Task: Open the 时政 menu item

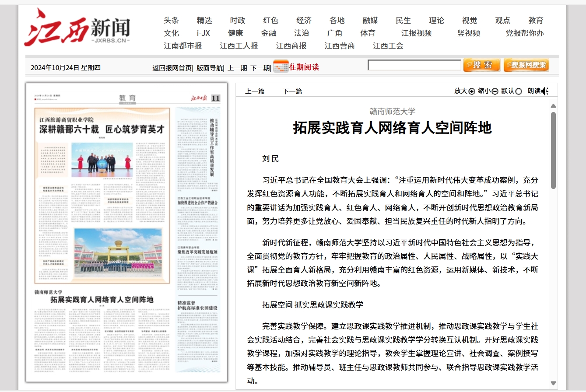Action: pyautogui.click(x=238, y=20)
